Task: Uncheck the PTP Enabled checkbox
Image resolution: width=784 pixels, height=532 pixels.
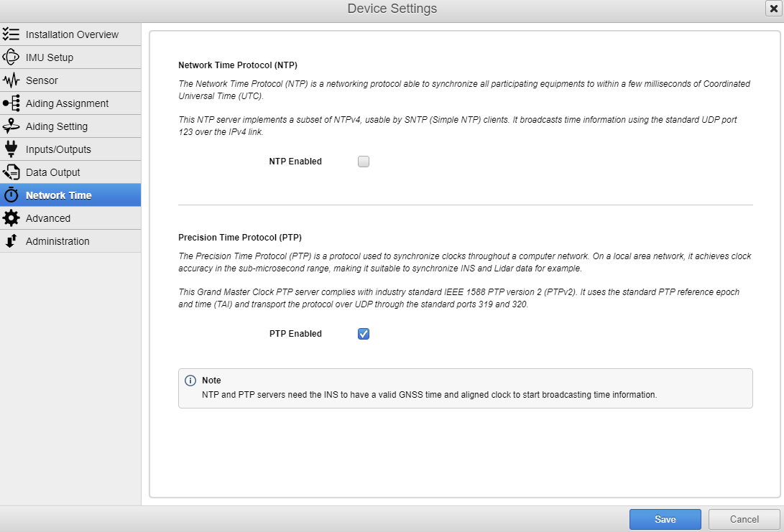Action: point(364,334)
